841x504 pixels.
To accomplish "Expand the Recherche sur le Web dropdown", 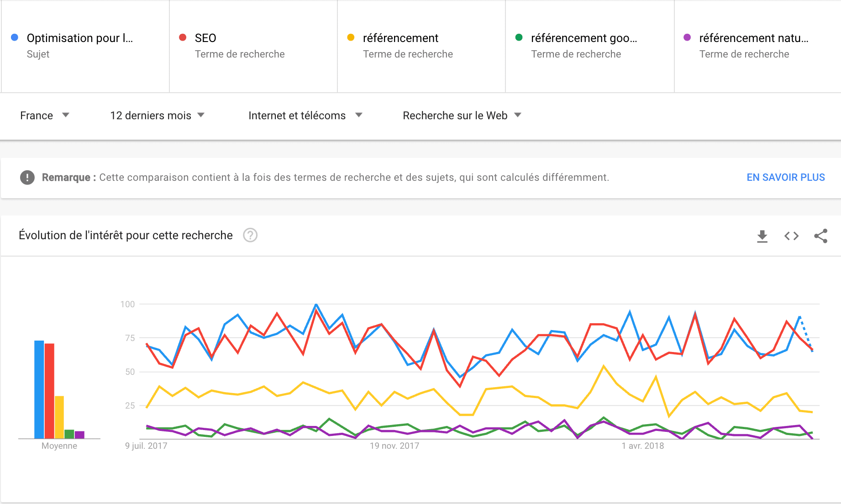I will click(x=462, y=115).
